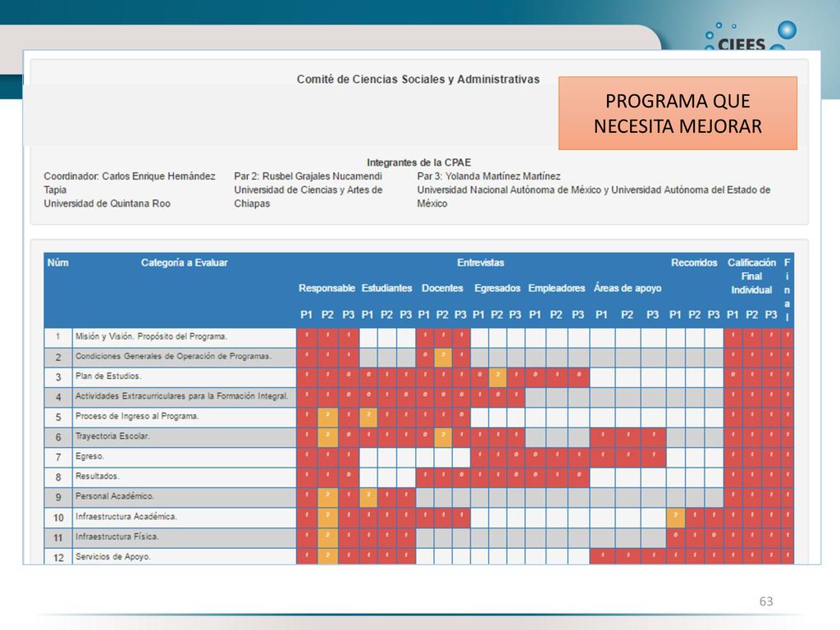Viewport: 840px width, 630px height.
Task: Select 'Par 2: Rusbel Grajales Nucamendi'
Action: click(308, 176)
